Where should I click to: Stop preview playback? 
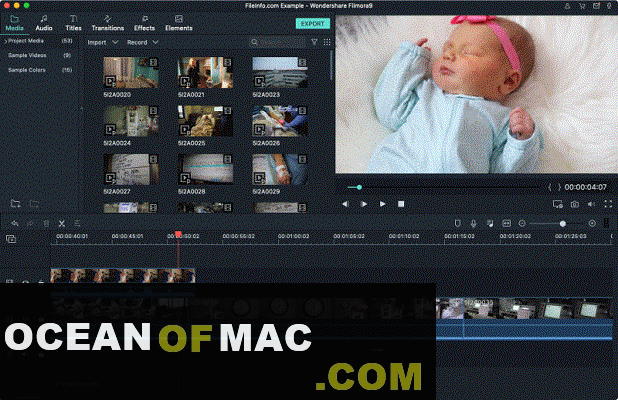pos(401,204)
